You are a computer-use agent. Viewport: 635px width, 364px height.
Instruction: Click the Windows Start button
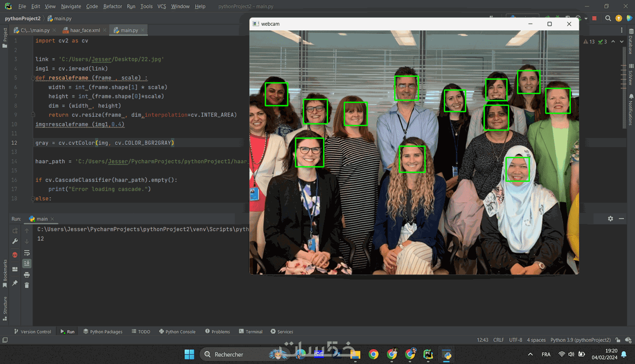(189, 354)
